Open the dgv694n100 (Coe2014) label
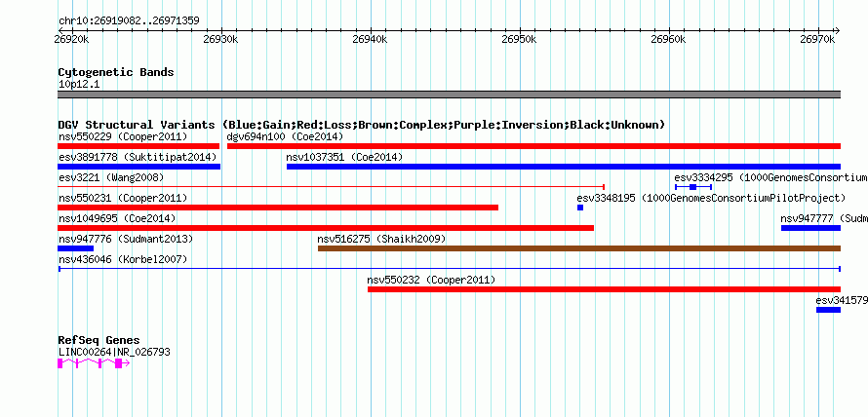This screenshot has width=868, height=417. 285,136
